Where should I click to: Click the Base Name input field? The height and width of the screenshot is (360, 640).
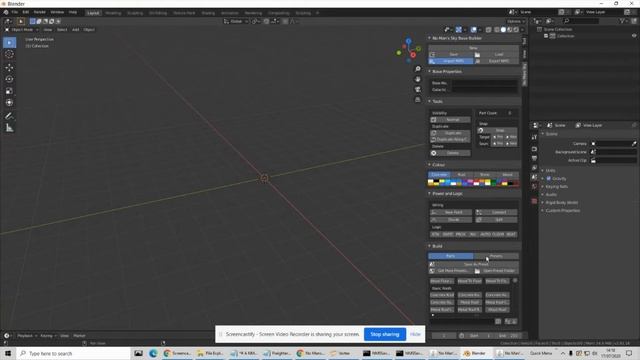pyautogui.click(x=484, y=83)
